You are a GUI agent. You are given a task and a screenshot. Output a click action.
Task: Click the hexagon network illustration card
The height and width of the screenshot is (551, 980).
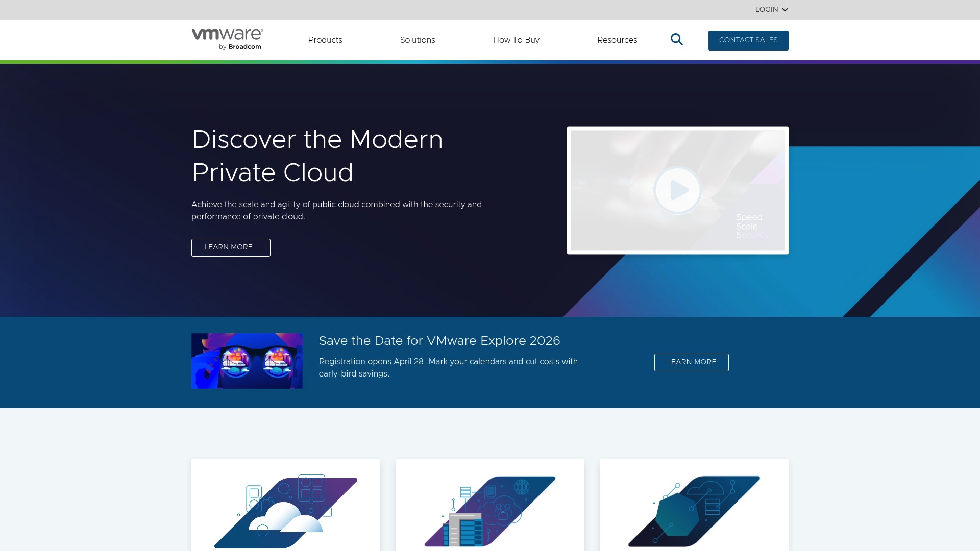pos(694,510)
